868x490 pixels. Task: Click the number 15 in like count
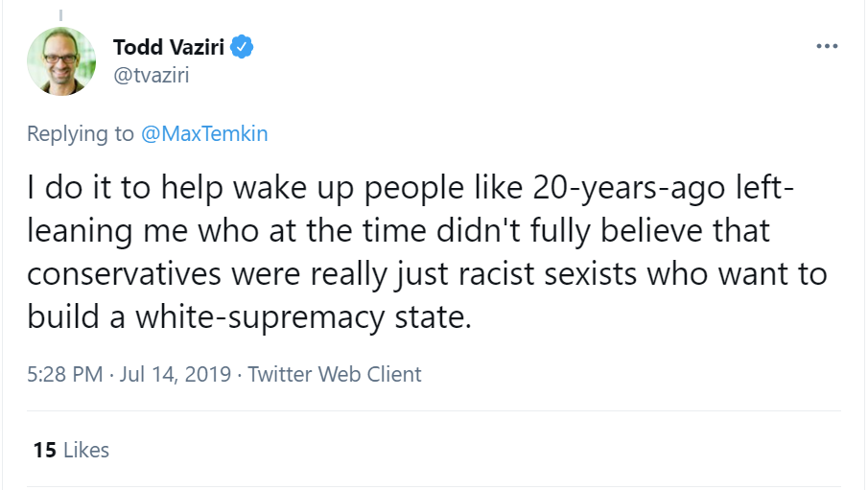44,450
